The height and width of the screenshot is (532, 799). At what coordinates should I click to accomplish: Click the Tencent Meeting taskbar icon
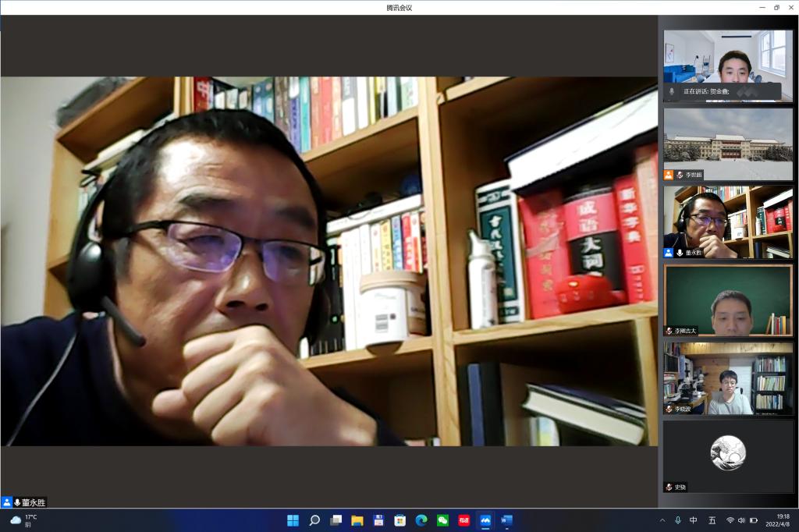click(485, 520)
